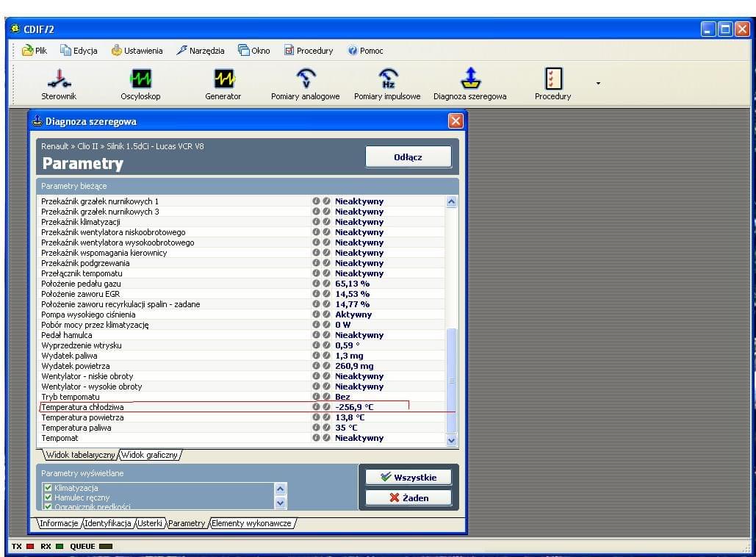The width and height of the screenshot is (756, 557).
Task: Click first icon in Przekaźnik klimatyzacji row
Action: click(x=316, y=222)
